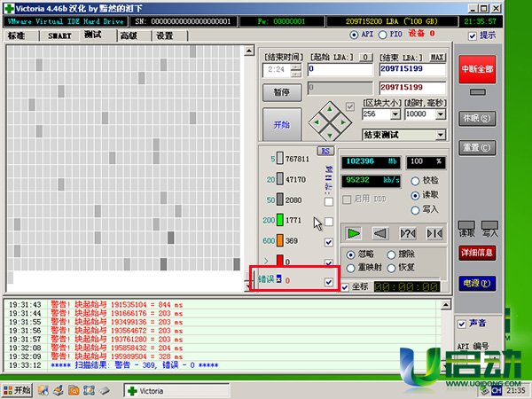
Task: Select the 校检 verify radio option
Action: click(415, 181)
